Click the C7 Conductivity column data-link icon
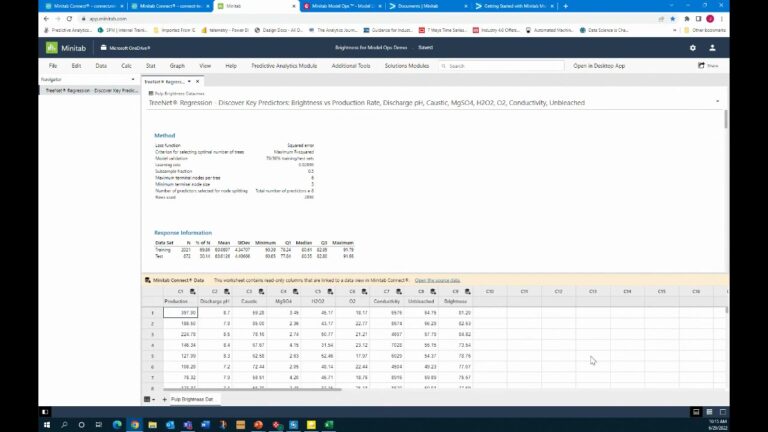Viewport: 768px width, 432px height. tap(399, 291)
